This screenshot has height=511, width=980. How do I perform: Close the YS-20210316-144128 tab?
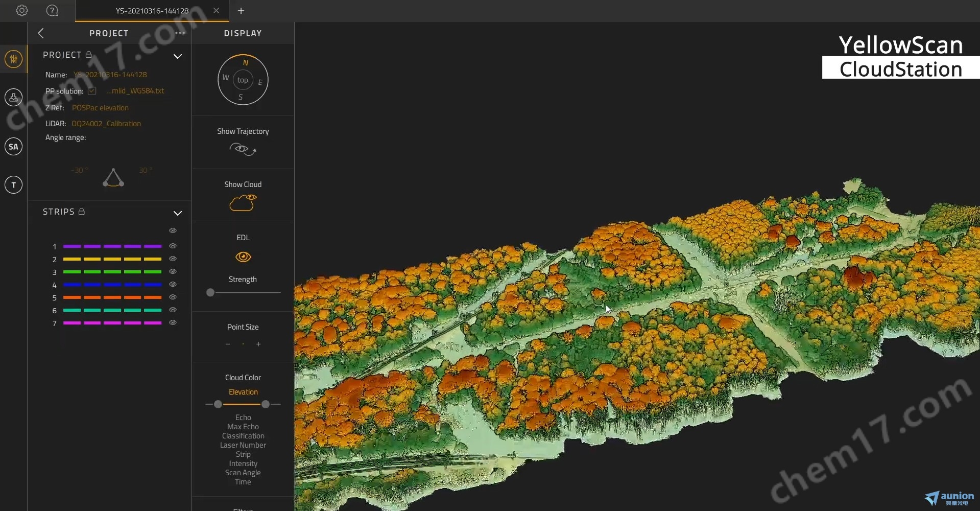tap(216, 10)
